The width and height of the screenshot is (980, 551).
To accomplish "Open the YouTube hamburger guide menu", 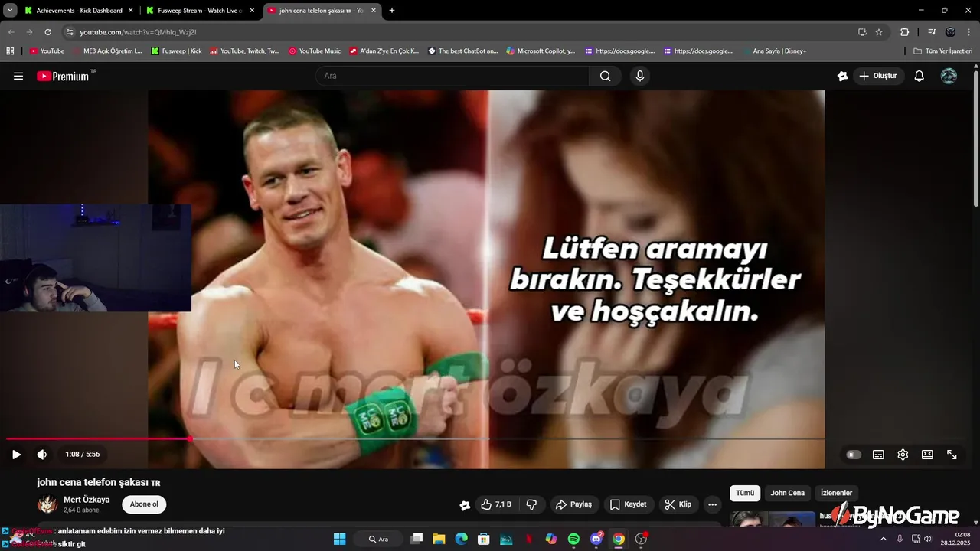I will coord(18,76).
